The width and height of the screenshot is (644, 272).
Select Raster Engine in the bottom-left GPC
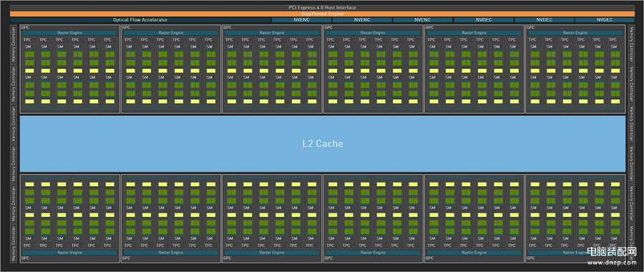(x=69, y=252)
